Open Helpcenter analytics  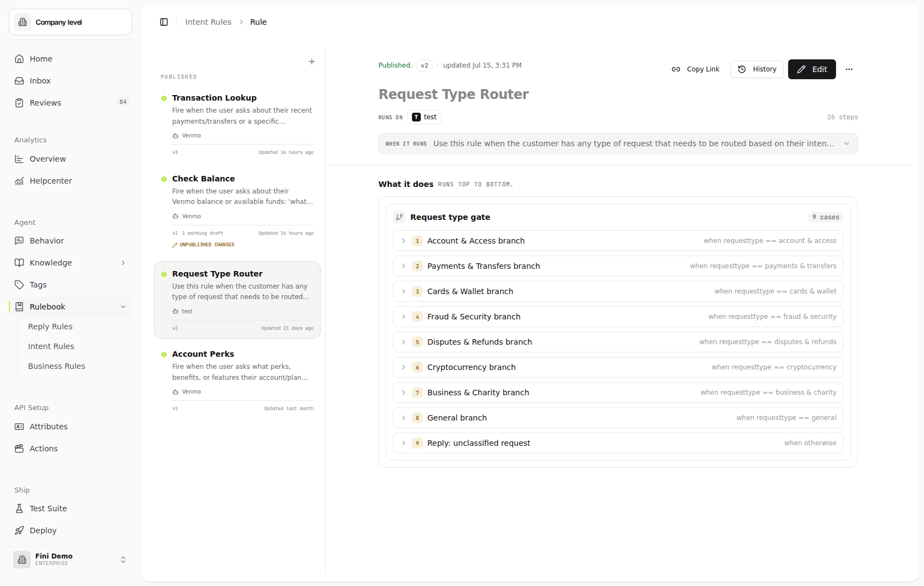coord(70,181)
